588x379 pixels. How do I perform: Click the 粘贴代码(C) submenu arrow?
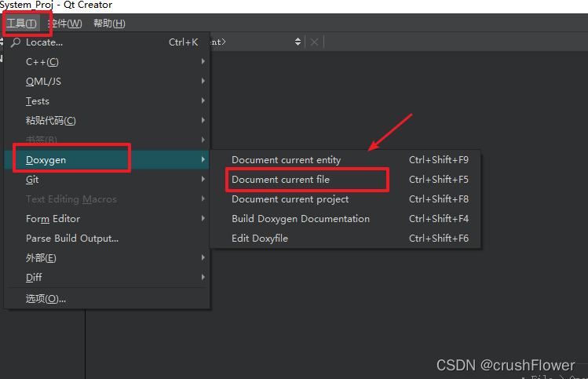click(203, 120)
